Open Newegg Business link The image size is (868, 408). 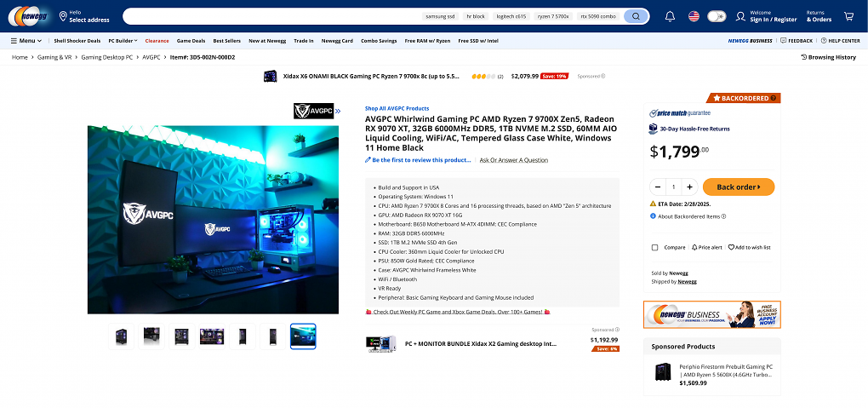pos(750,41)
